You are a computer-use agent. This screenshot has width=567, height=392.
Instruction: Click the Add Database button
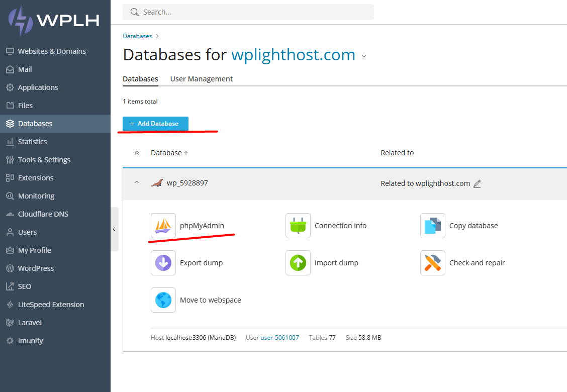coord(155,124)
